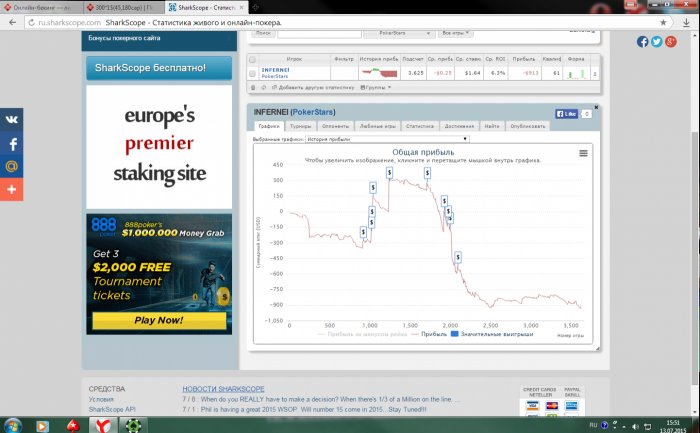Switch to the first browser tab 'Онлайн-бекинг'
The height and width of the screenshot is (433, 700).
pos(41,8)
